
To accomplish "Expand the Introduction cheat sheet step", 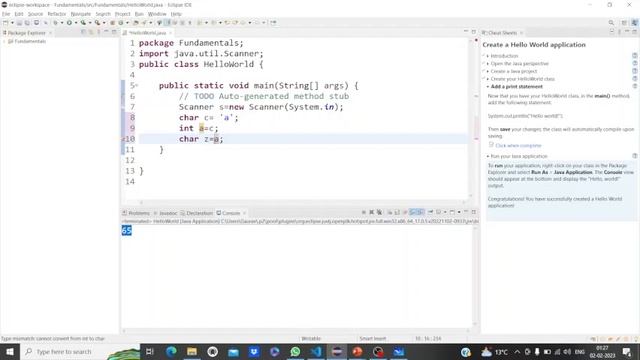I will (x=488, y=56).
